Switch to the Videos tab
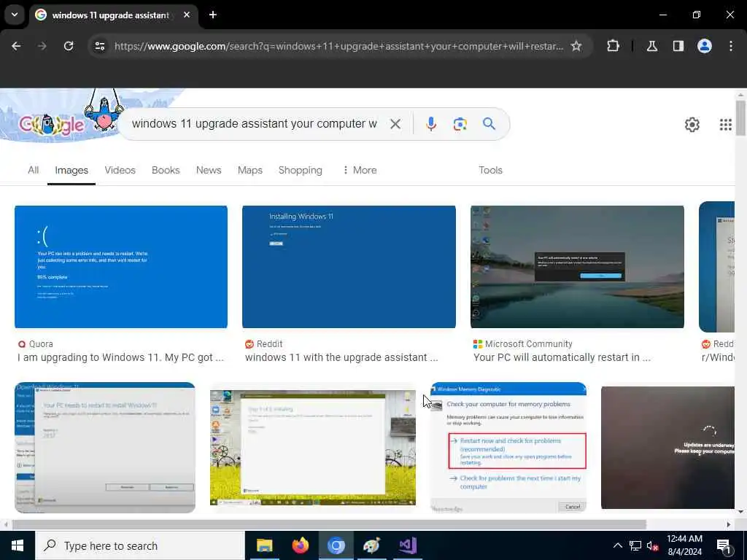This screenshot has width=747, height=560. 120,171
